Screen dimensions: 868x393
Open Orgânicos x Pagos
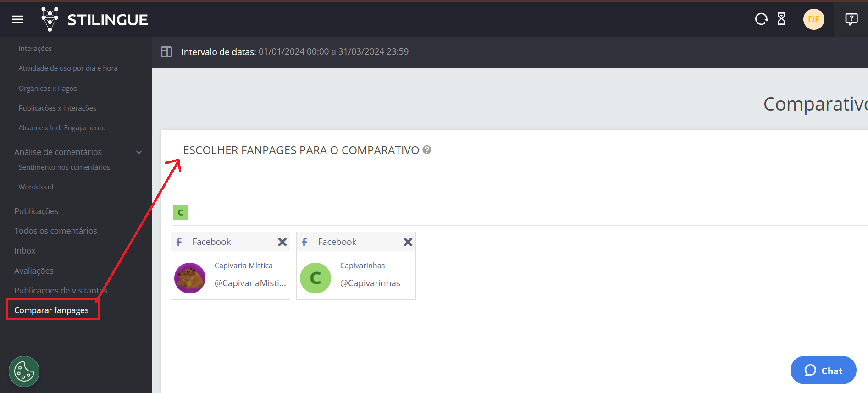(x=48, y=88)
